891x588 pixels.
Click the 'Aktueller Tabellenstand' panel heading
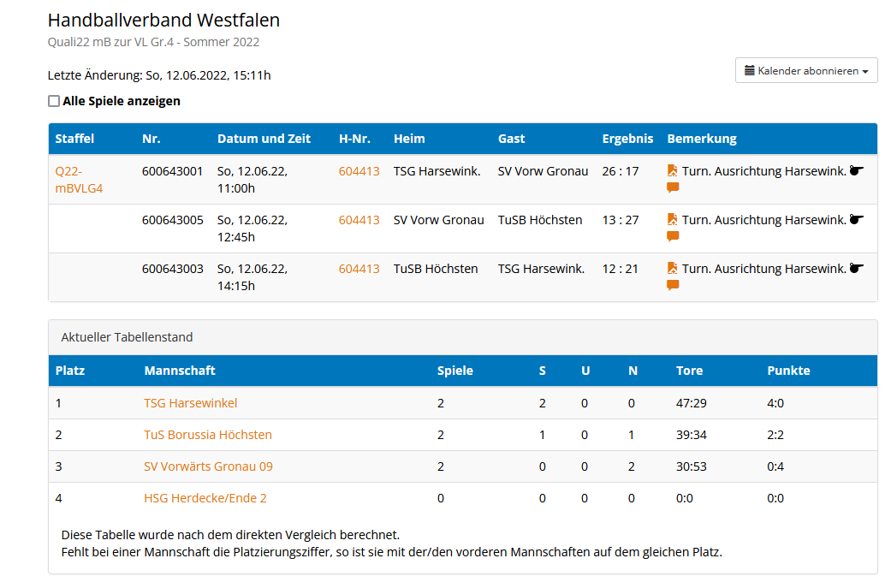coord(127,337)
